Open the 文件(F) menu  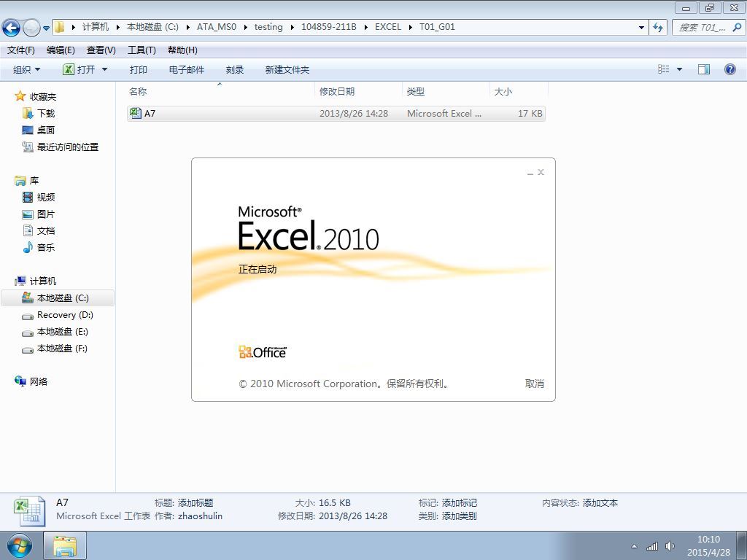(x=21, y=50)
